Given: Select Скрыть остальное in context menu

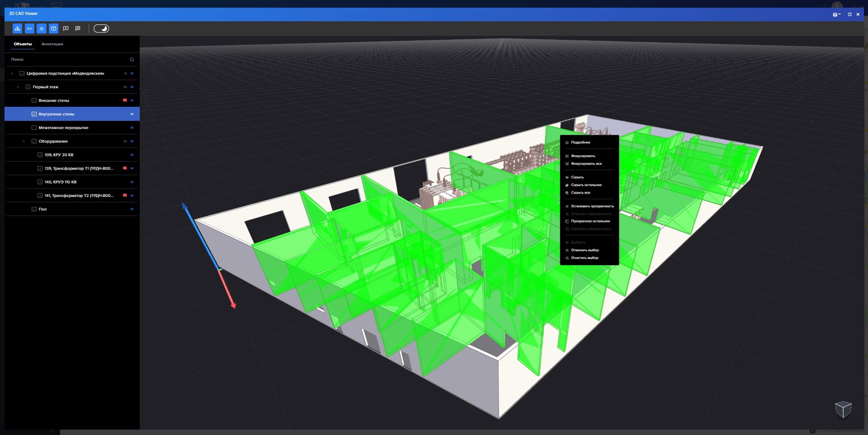Looking at the screenshot, I should tap(586, 185).
